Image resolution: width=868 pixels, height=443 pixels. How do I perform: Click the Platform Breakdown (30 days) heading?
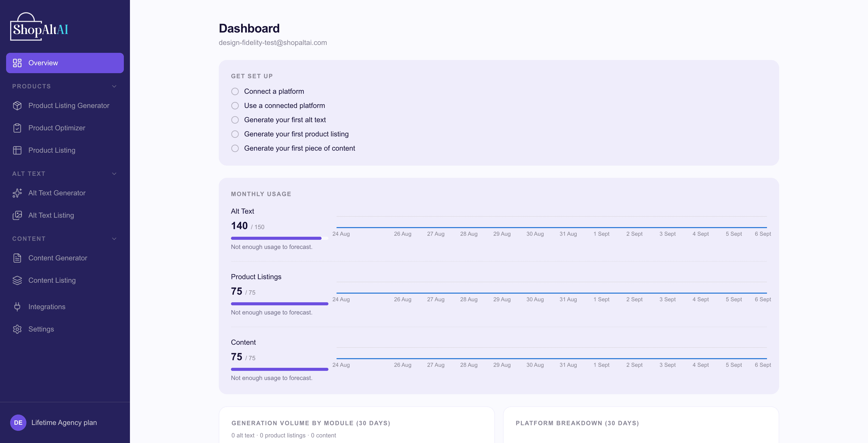click(x=577, y=423)
